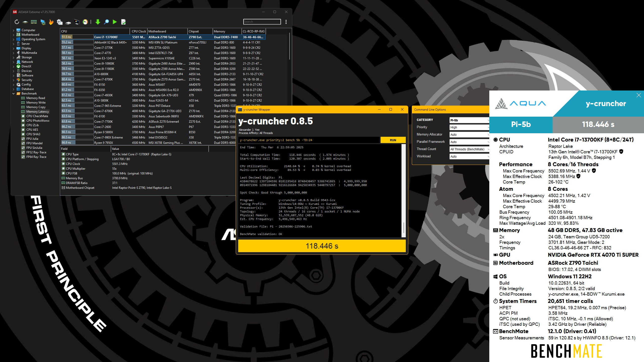Open the Priority High dropdown
Screen dimensions: 644x362
click(469, 127)
